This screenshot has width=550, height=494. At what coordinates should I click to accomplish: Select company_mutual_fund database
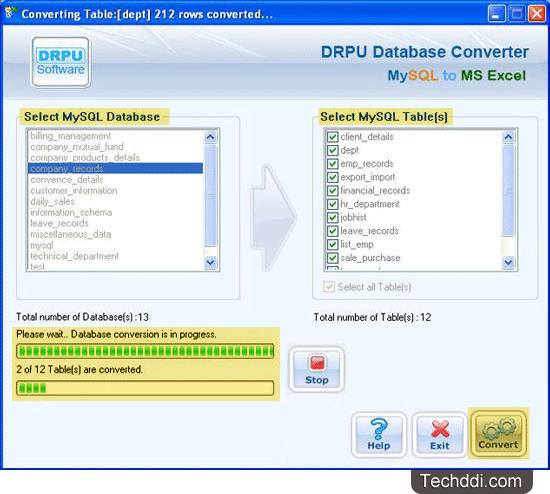coord(115,147)
